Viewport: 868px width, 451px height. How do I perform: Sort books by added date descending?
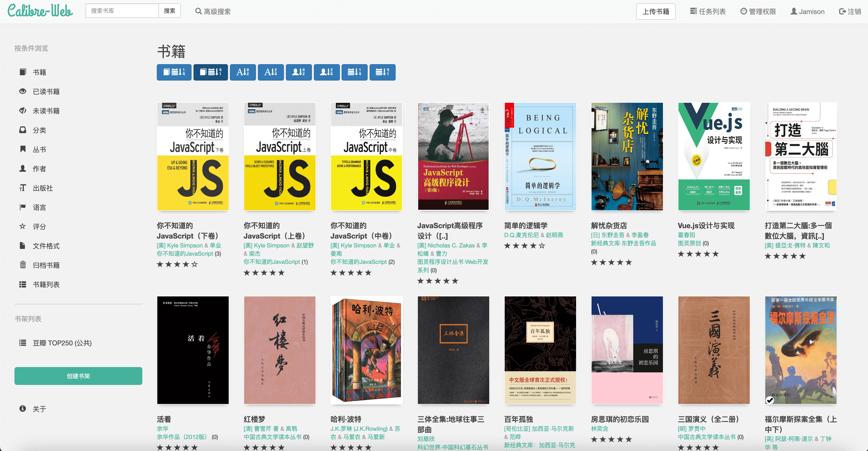pyautogui.click(x=210, y=72)
